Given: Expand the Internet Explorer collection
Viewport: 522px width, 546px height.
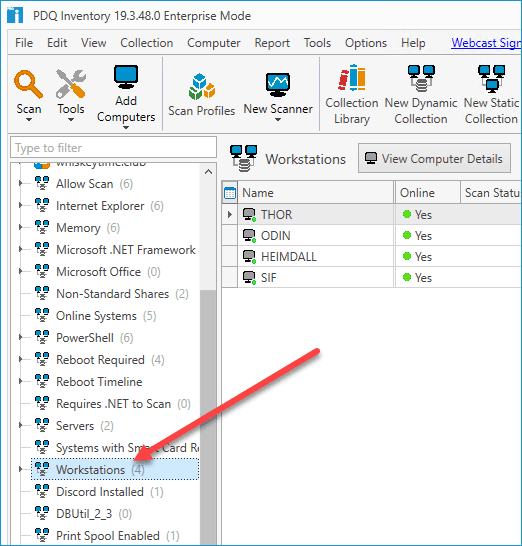Looking at the screenshot, I should click(20, 205).
